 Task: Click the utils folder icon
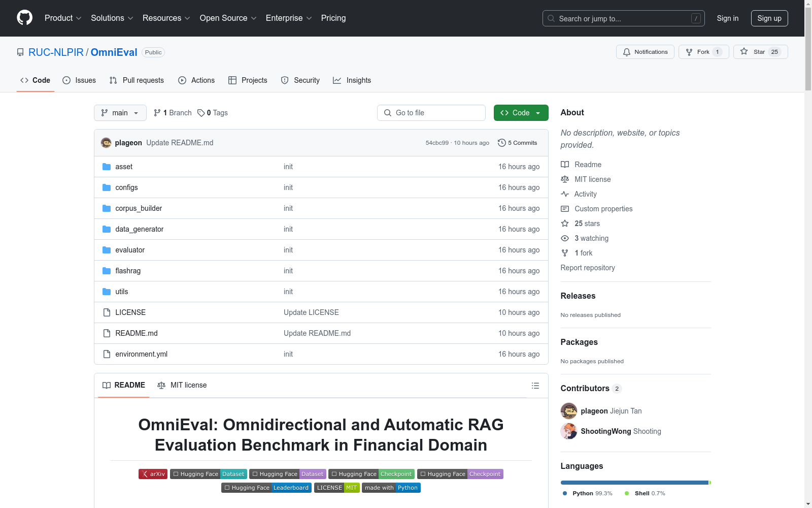[x=107, y=292]
